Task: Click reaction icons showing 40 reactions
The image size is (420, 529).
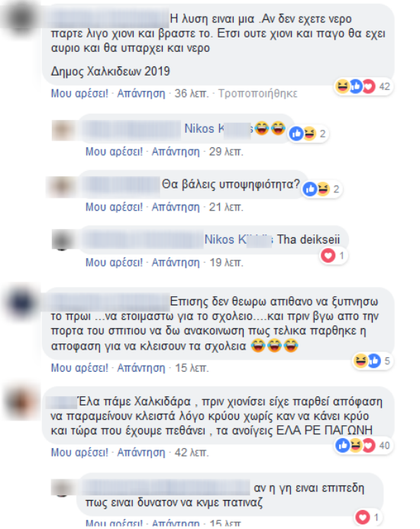Action: (x=363, y=446)
